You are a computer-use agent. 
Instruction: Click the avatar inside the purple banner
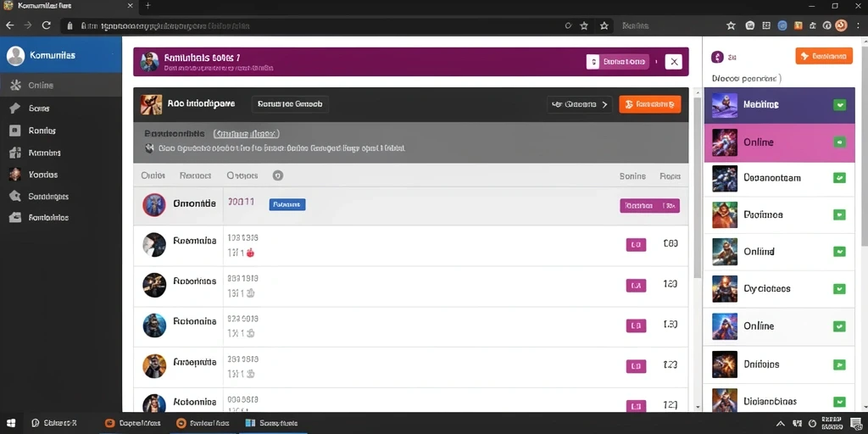tap(149, 61)
